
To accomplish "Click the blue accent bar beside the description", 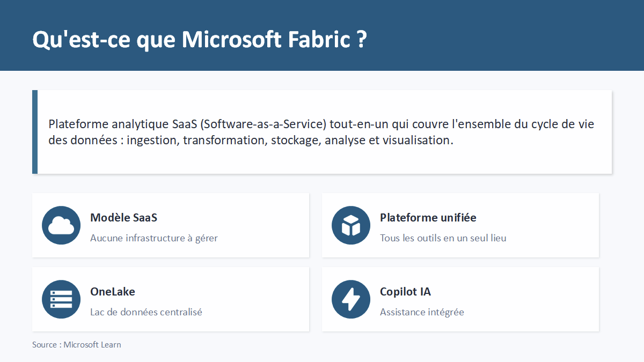I will (35, 132).
